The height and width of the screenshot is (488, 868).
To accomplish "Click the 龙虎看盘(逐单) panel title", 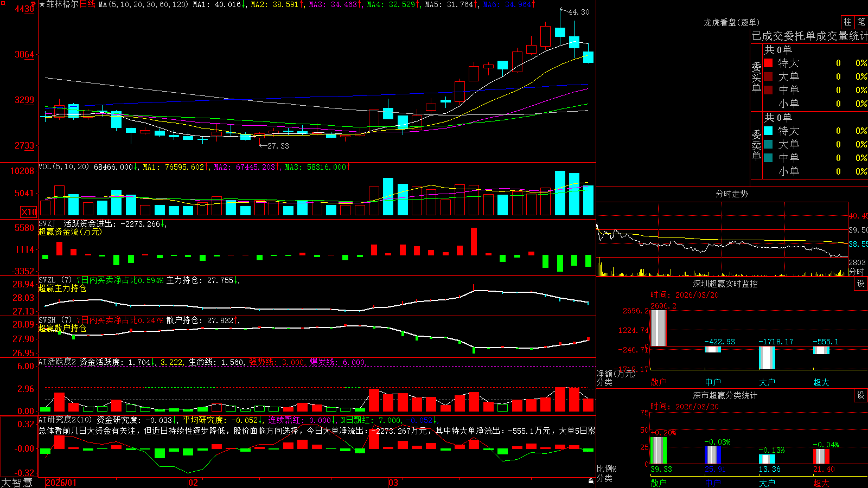I will (x=731, y=22).
